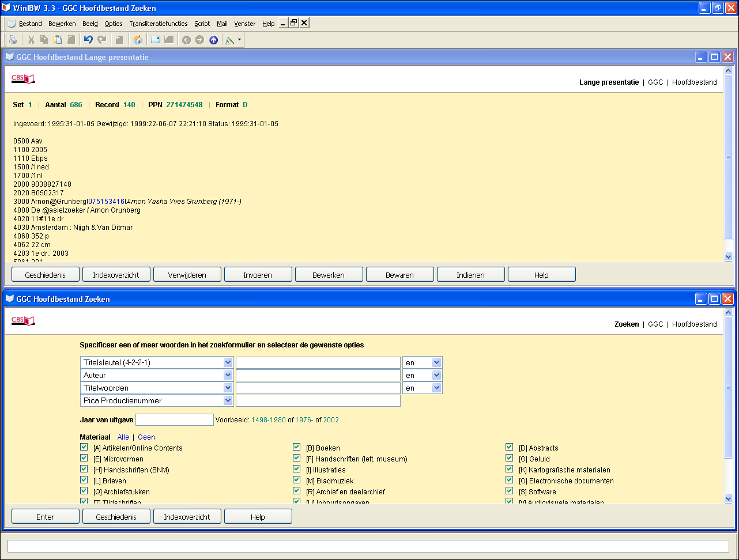Open the Bewerken menu
739x560 pixels.
[62, 24]
